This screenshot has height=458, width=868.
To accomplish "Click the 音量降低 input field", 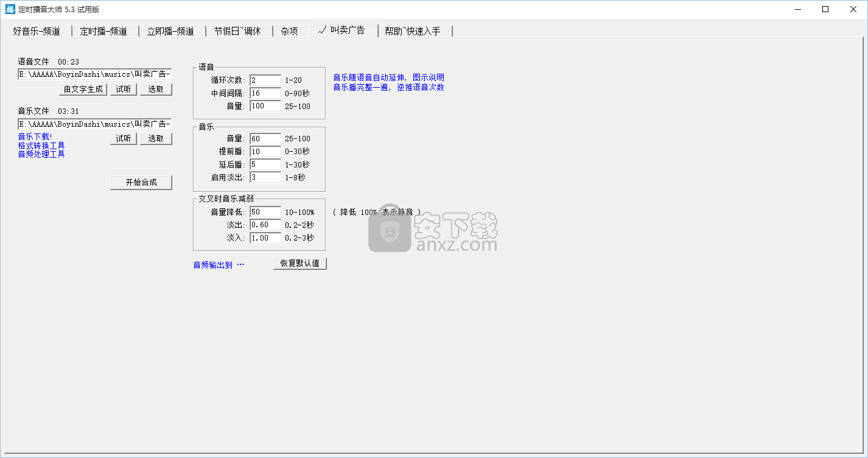I will [x=265, y=212].
